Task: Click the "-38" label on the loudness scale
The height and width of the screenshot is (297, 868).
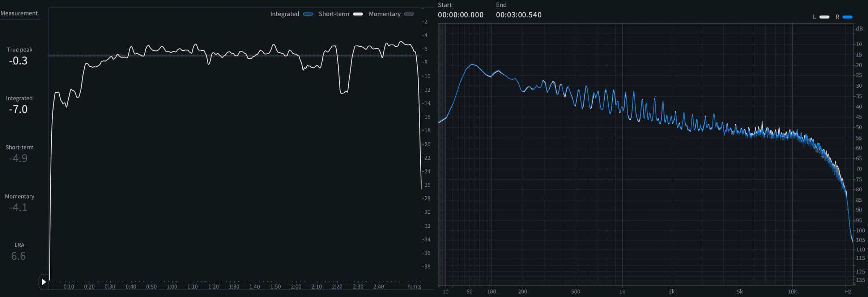Action: 426,267
